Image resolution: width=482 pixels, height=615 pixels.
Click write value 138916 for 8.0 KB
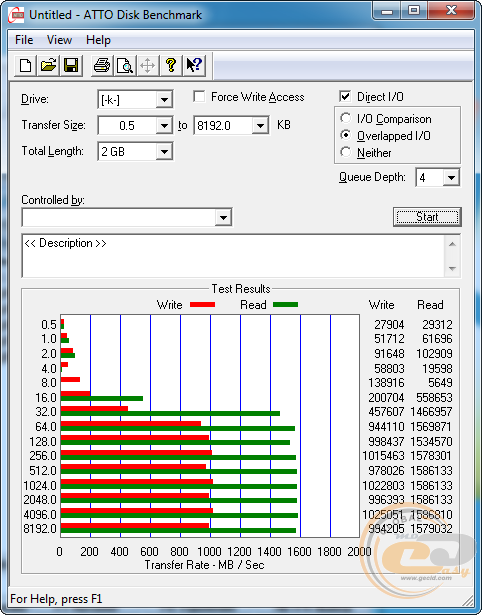(386, 383)
